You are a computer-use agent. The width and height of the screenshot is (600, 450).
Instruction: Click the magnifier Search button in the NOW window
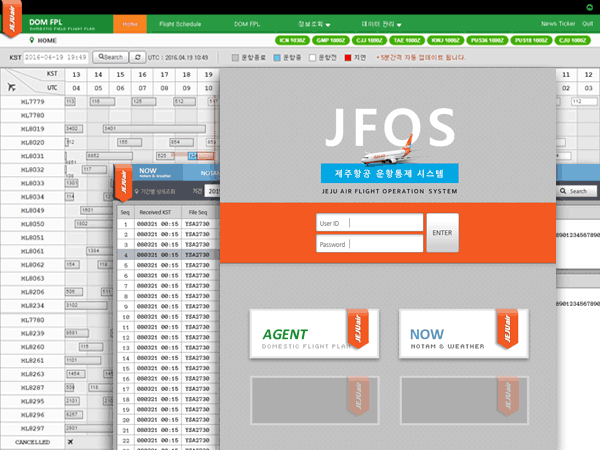pos(577,191)
